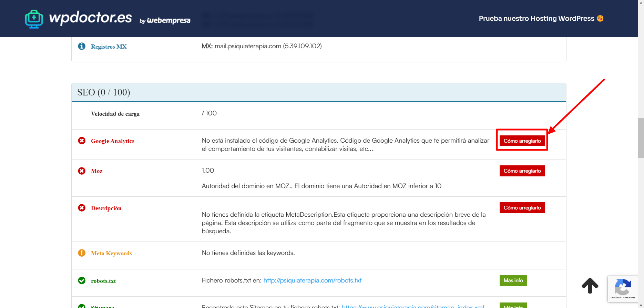Click the red error icon for Descripción
The image size is (644, 308).
[82, 208]
